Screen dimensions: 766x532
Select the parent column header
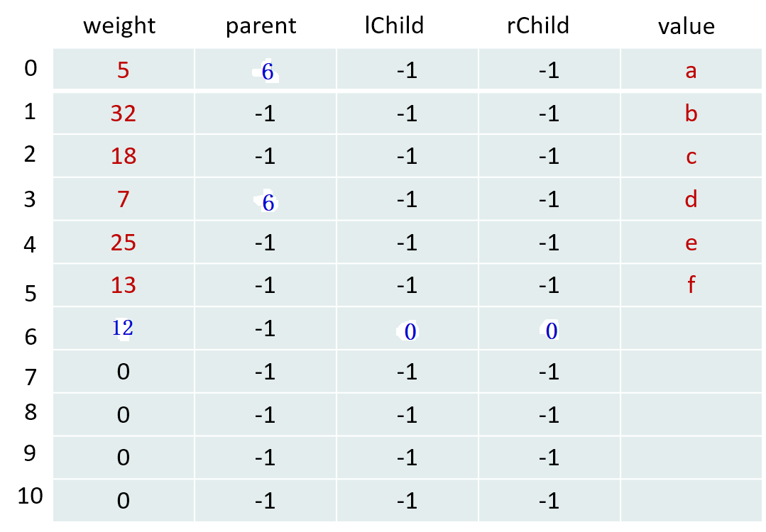click(x=261, y=26)
